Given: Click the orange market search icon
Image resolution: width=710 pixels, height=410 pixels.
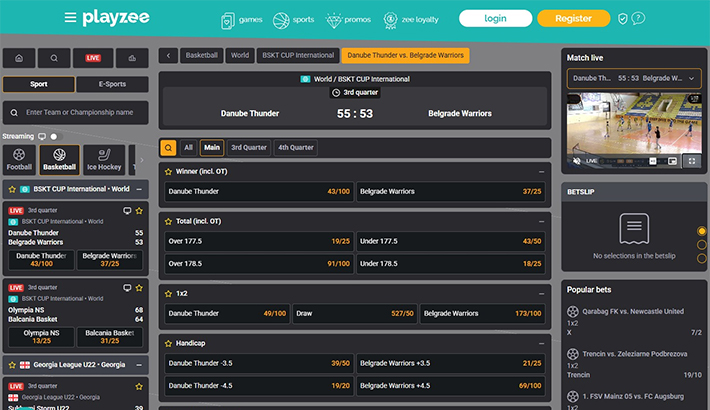Looking at the screenshot, I should pos(168,148).
